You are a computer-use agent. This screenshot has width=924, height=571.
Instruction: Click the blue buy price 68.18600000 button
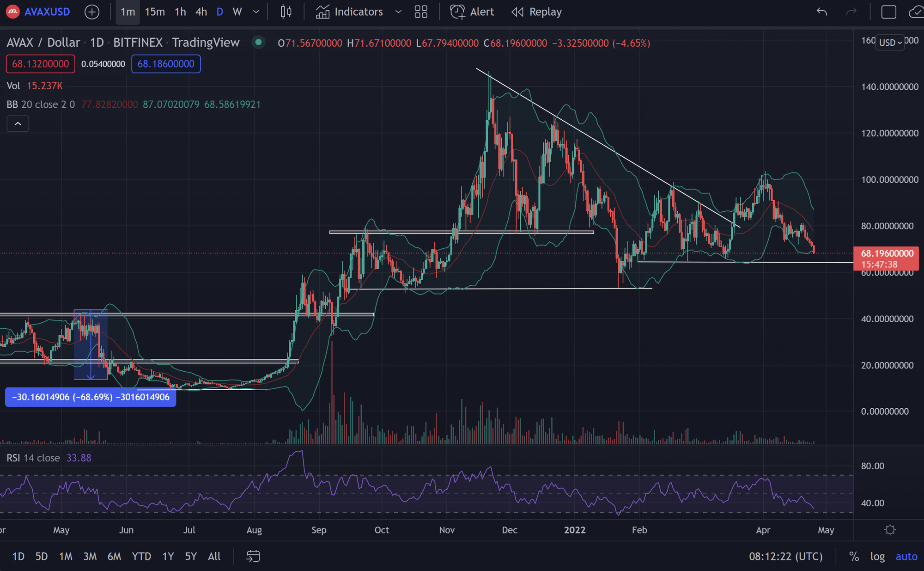click(166, 64)
